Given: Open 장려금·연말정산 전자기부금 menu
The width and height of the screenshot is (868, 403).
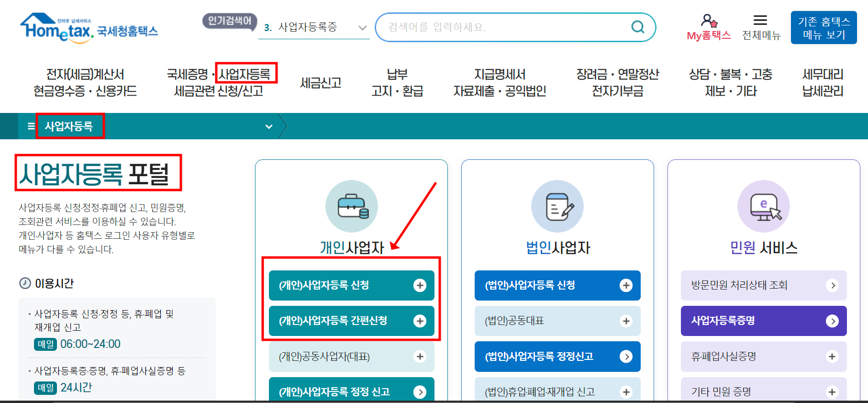Looking at the screenshot, I should 617,82.
